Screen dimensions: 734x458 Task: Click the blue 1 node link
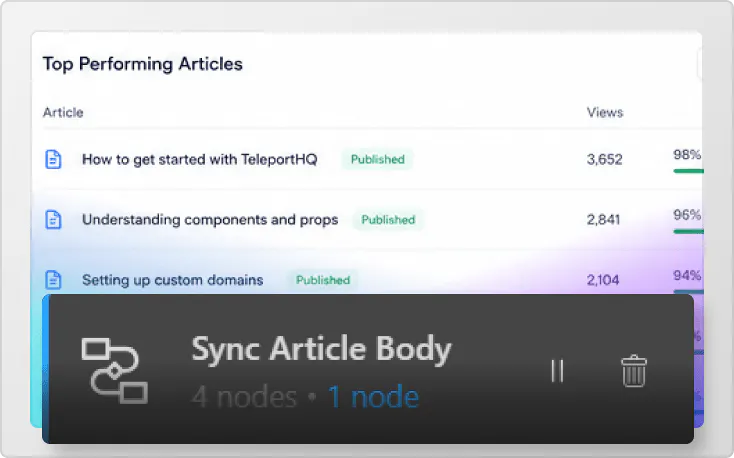[x=373, y=397]
